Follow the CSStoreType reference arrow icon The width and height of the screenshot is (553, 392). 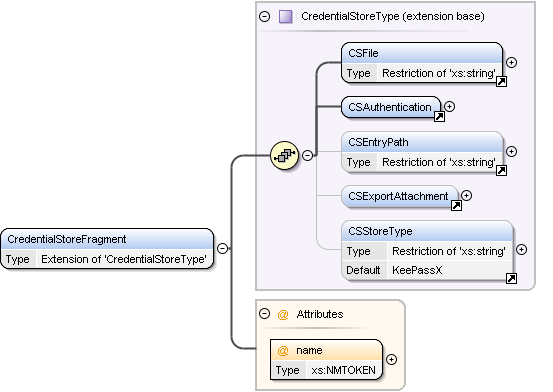coord(511,278)
